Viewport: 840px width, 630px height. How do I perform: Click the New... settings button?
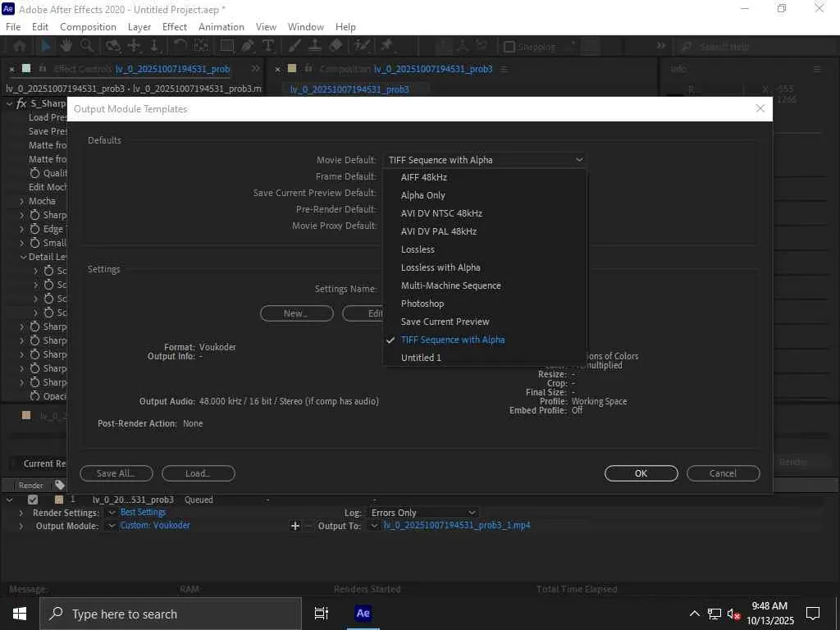pos(296,313)
